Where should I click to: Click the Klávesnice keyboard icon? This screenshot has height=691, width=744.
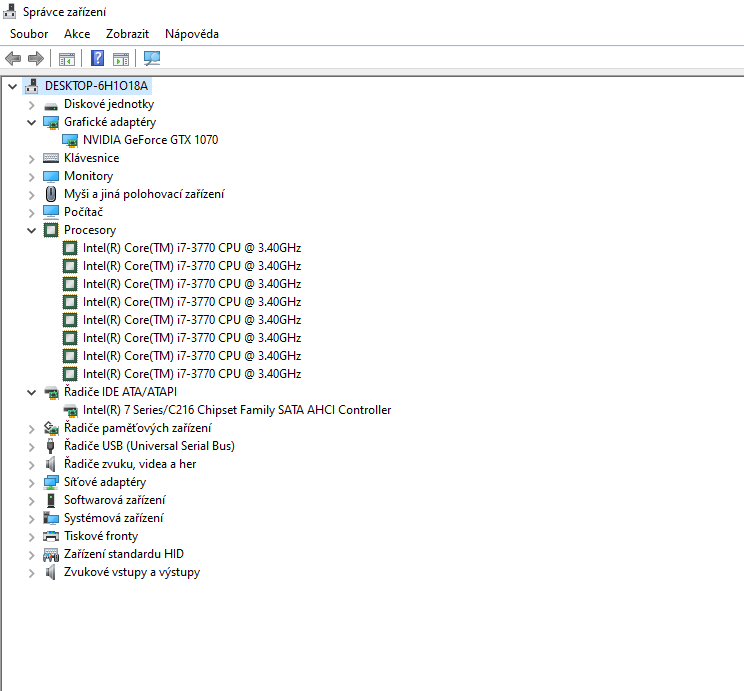click(51, 158)
